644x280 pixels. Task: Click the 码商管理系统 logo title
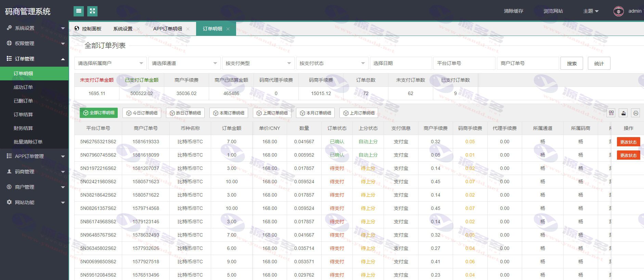click(28, 12)
